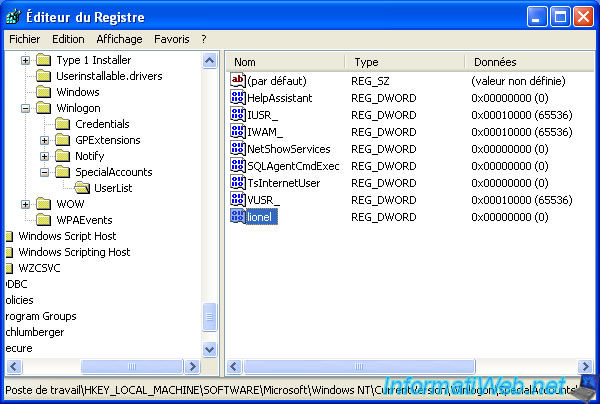This screenshot has height=404, width=600.
Task: Click the TsInternetUser DWORD icon
Action: coord(238,182)
